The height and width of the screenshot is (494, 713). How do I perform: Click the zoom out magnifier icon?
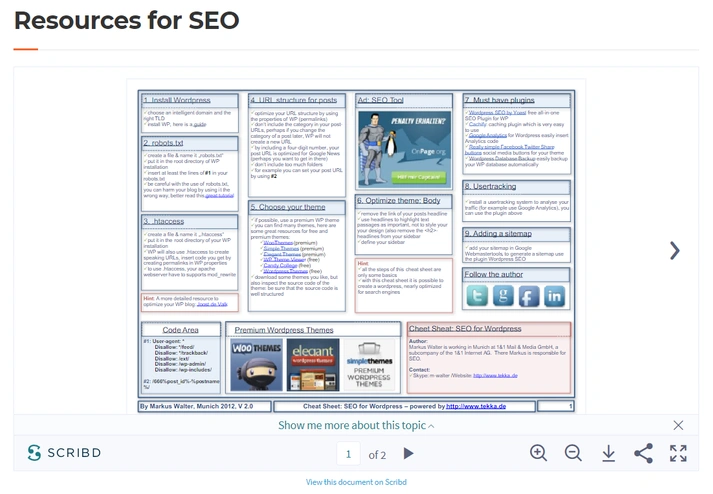click(573, 453)
